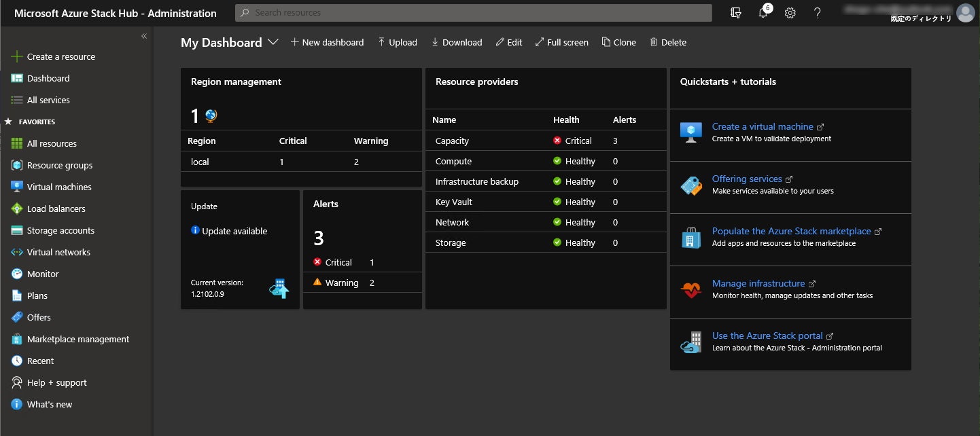Image resolution: width=980 pixels, height=436 pixels.
Task: Open Help + support icon
Action: click(17, 382)
